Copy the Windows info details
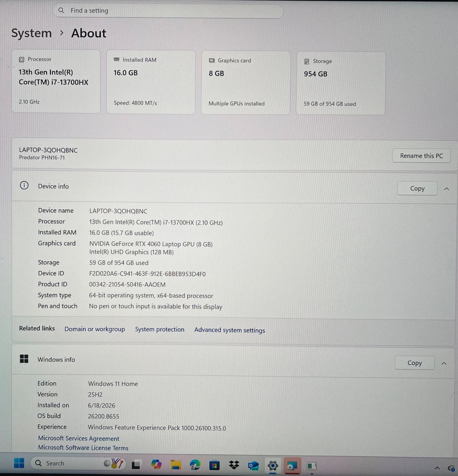Image resolution: width=458 pixels, height=476 pixels. [x=415, y=363]
